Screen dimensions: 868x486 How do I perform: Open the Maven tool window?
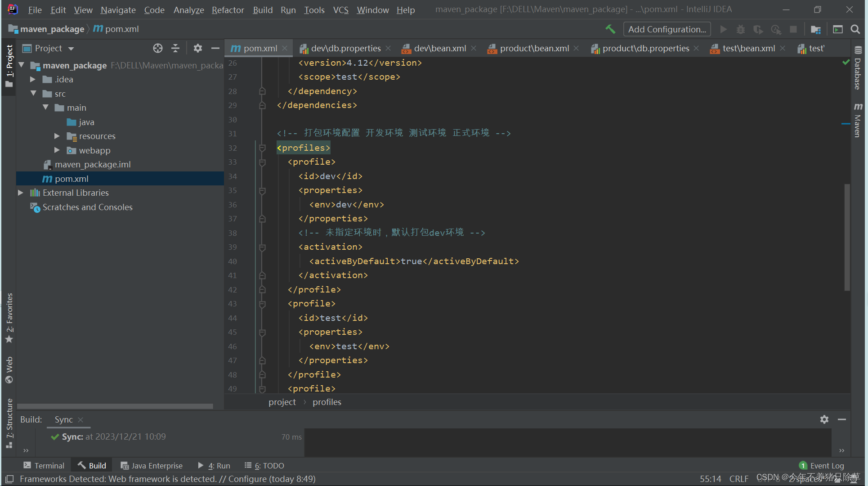pyautogui.click(x=858, y=120)
